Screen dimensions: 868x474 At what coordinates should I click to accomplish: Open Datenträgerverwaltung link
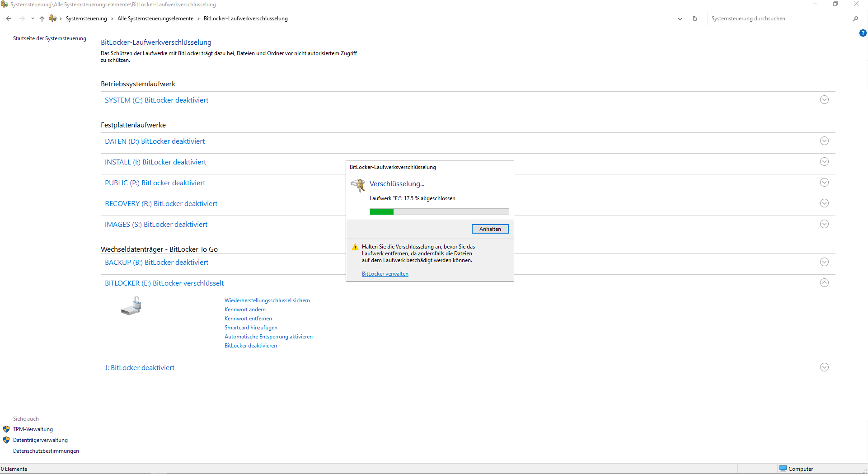40,440
